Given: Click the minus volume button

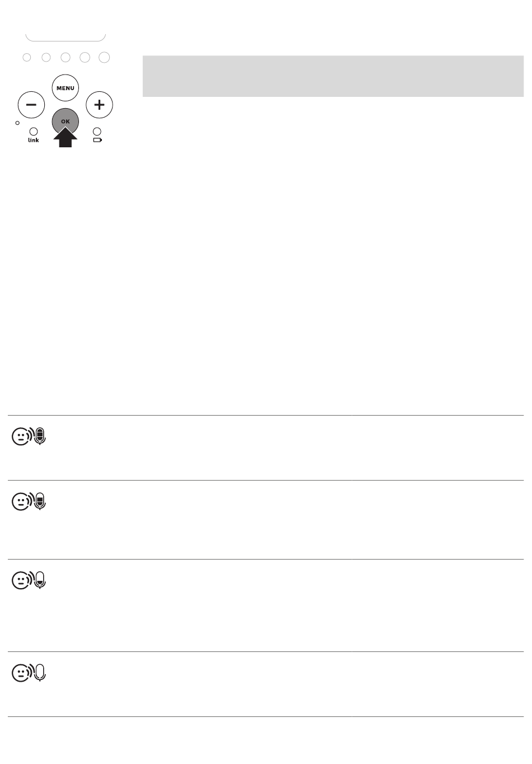Looking at the screenshot, I should (x=31, y=105).
